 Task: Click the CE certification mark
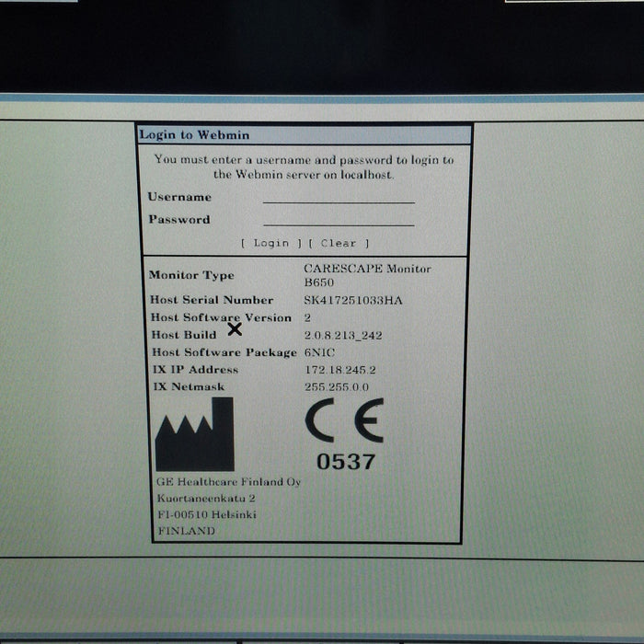click(x=344, y=422)
